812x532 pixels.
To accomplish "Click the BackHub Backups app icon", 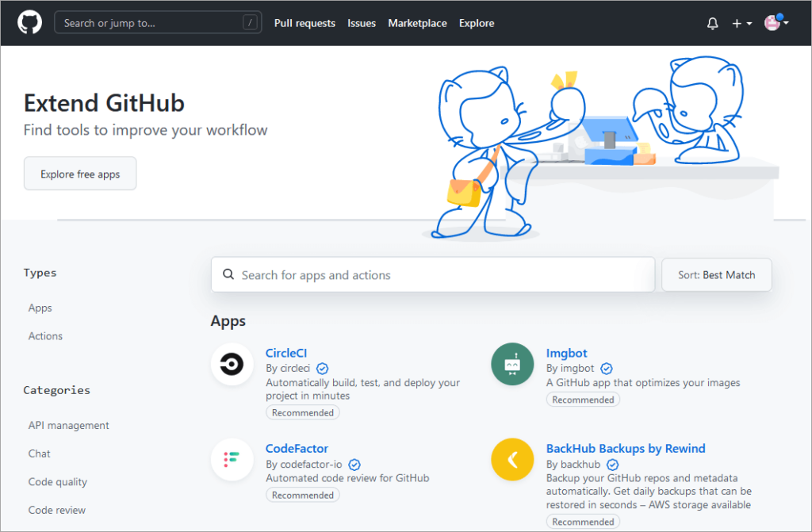I will click(x=511, y=459).
